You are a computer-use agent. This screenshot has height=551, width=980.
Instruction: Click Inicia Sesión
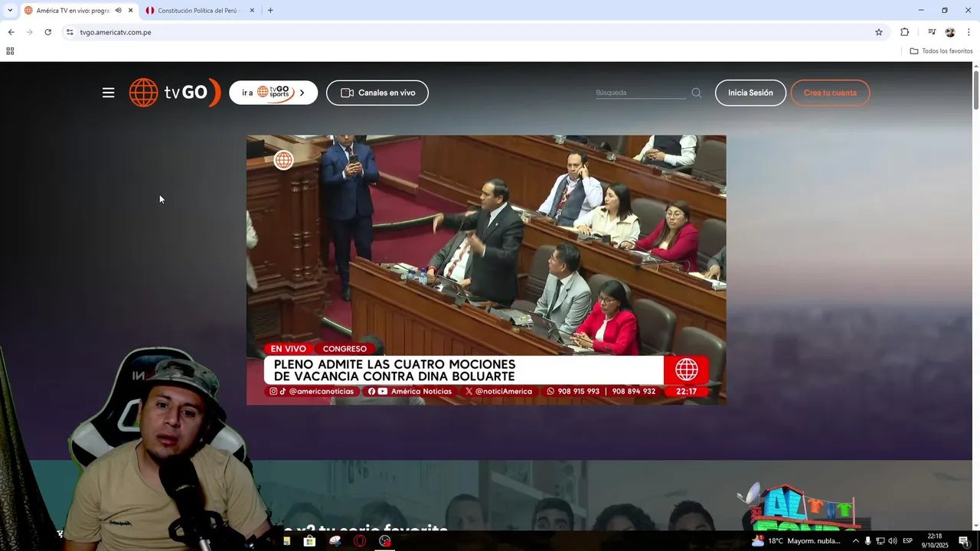[750, 93]
